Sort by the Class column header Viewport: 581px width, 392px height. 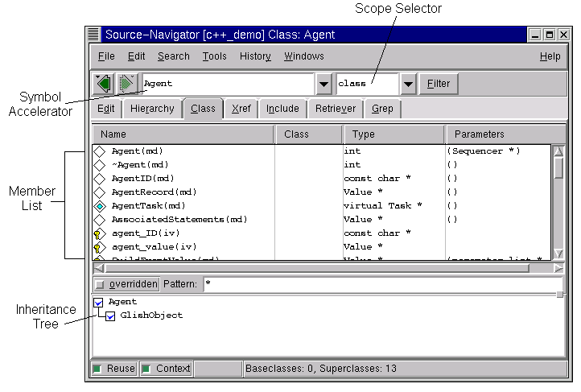coord(309,134)
